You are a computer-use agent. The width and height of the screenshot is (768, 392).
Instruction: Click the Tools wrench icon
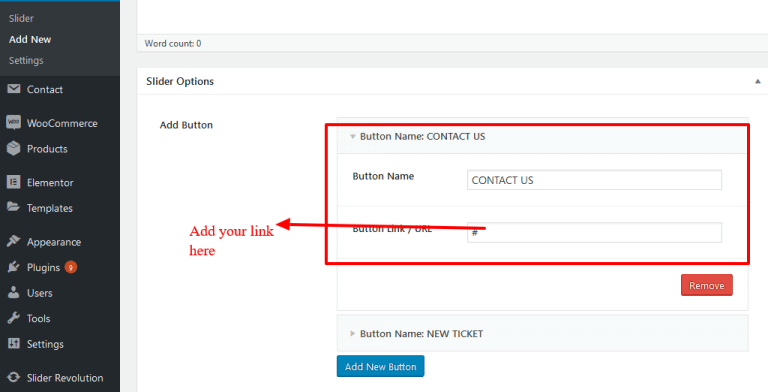14,318
